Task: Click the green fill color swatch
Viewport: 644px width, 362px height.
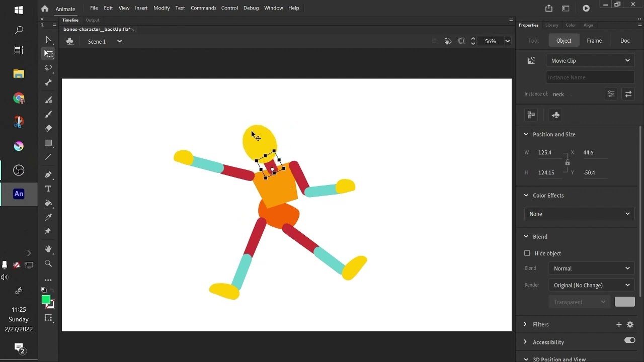Action: click(46, 300)
